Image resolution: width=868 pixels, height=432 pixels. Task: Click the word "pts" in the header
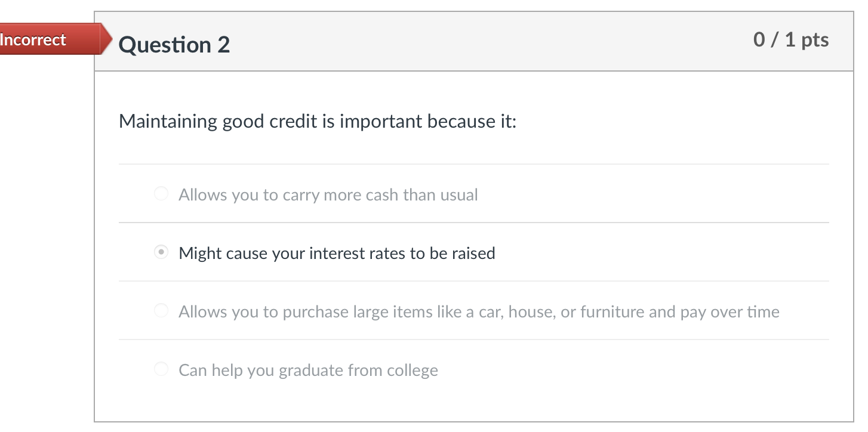(815, 40)
